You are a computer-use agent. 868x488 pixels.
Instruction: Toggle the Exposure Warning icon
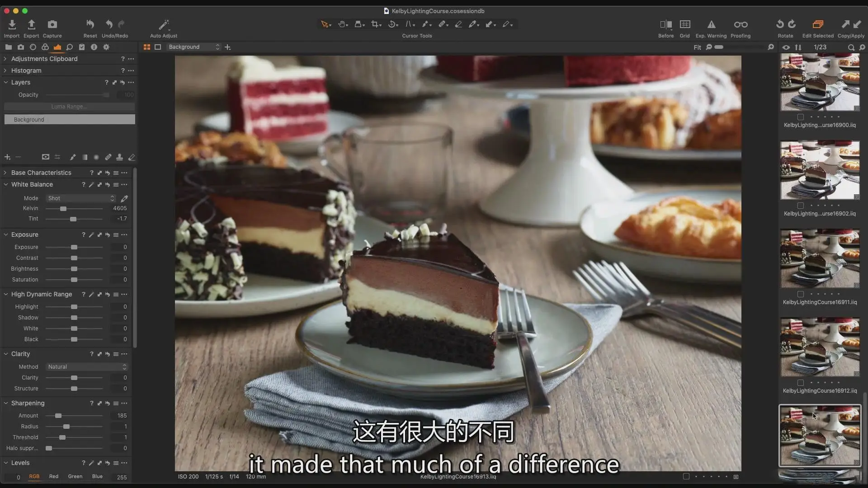pyautogui.click(x=711, y=24)
